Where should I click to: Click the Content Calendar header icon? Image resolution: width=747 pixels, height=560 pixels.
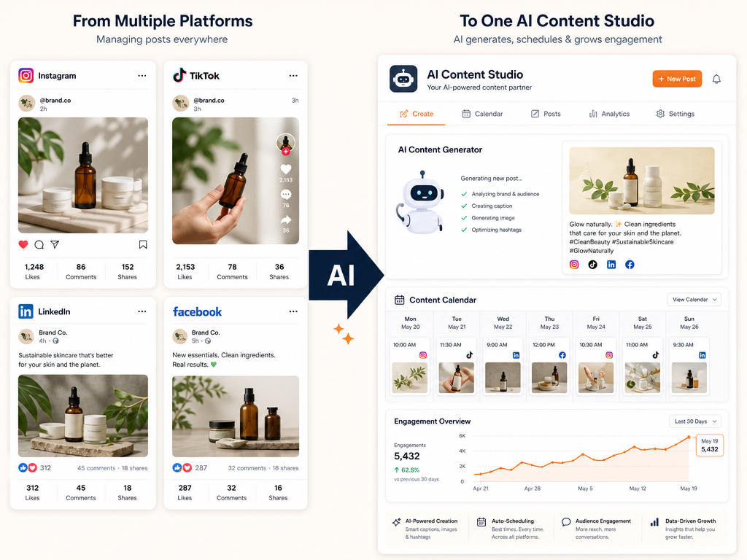pos(399,300)
